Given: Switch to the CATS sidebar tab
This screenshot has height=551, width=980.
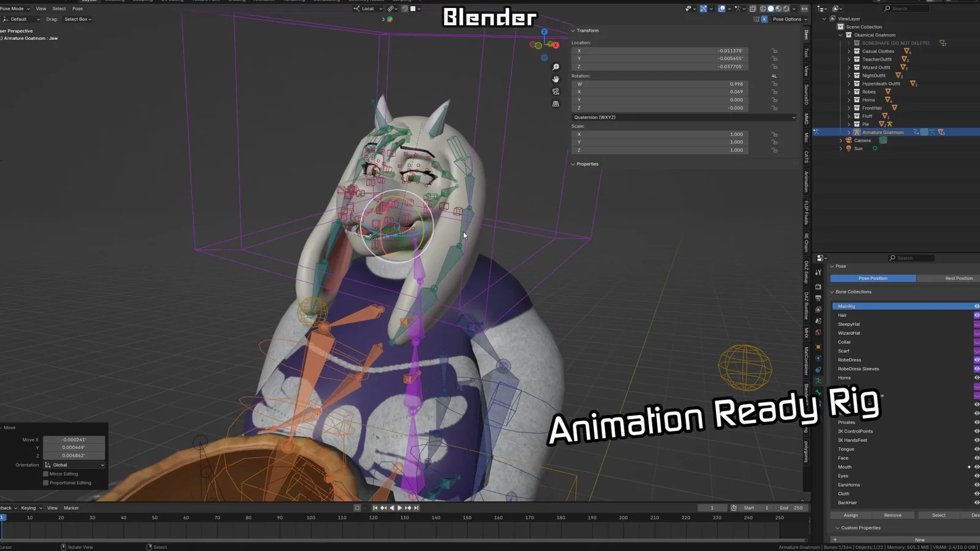Looking at the screenshot, I should pos(806,156).
